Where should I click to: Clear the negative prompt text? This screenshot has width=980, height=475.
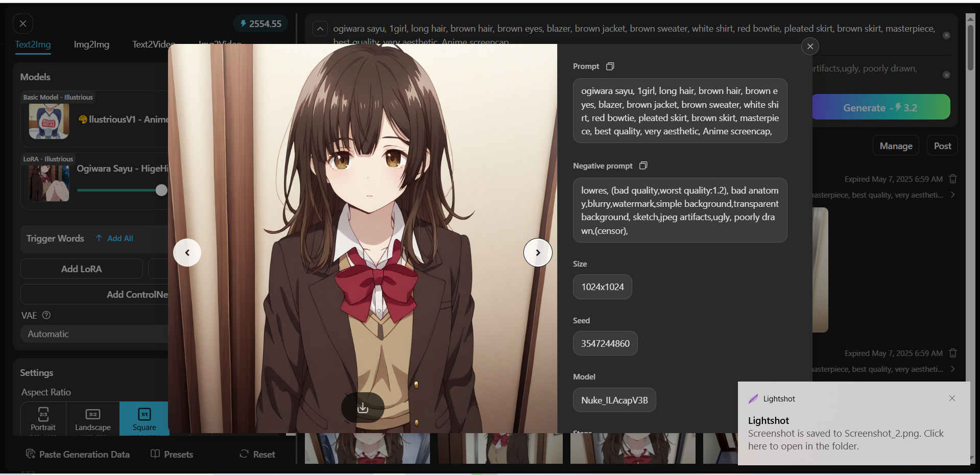click(946, 75)
